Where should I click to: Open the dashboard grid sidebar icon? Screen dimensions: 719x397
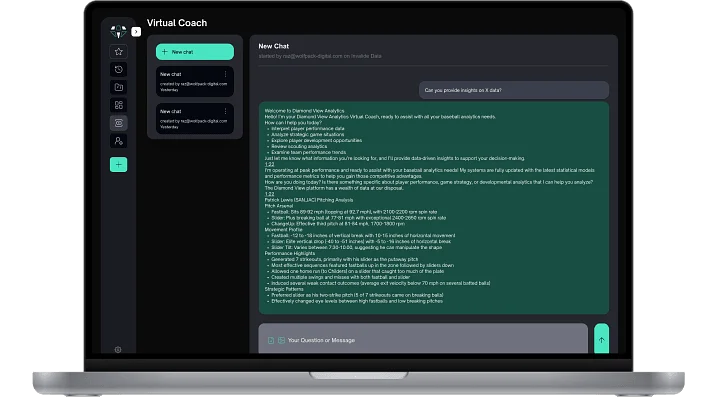click(119, 105)
